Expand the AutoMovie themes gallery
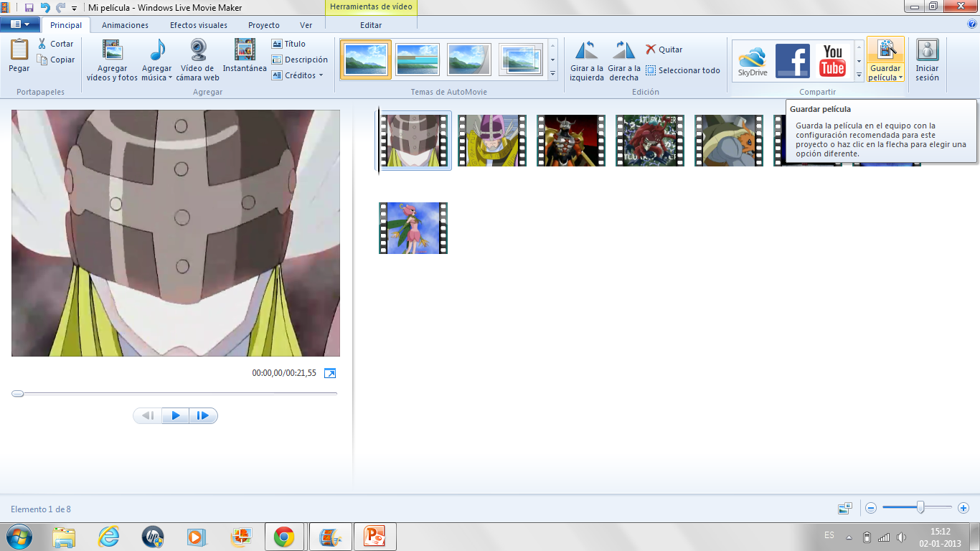Screen dimensions: 980x551 pyautogui.click(x=552, y=74)
